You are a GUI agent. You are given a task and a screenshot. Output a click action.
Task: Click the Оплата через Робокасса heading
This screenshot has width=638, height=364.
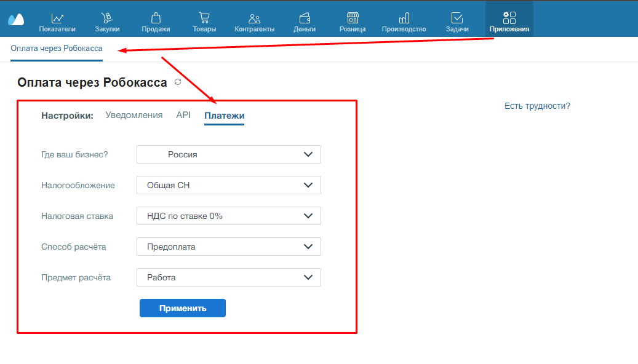pyautogui.click(x=92, y=82)
